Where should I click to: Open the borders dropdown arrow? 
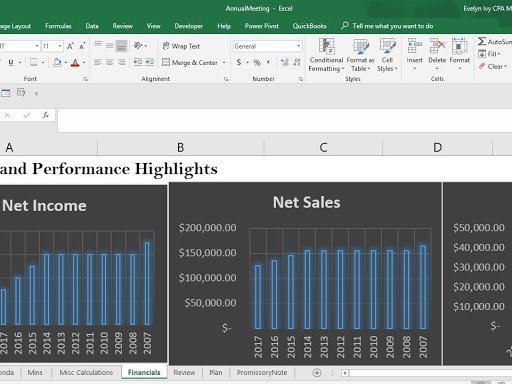pyautogui.click(x=43, y=63)
